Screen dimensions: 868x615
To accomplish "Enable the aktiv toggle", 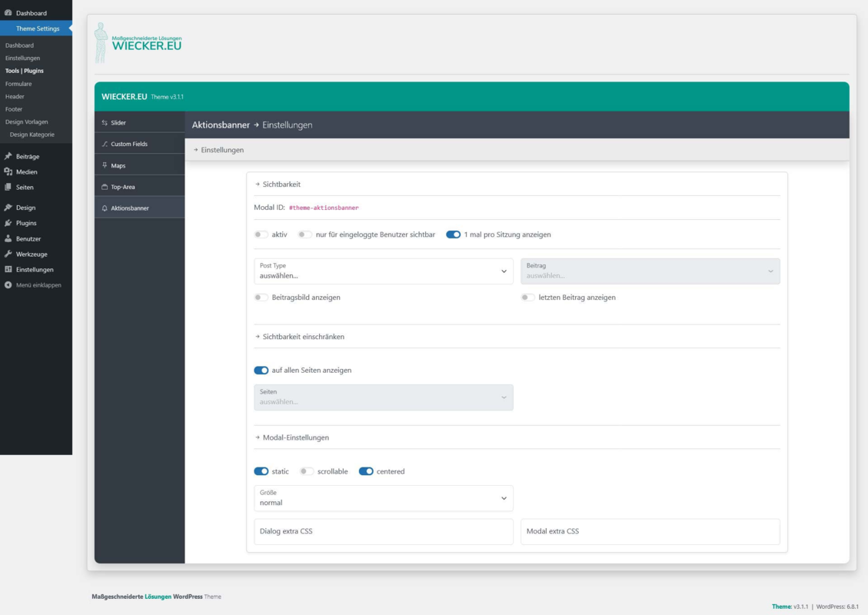I will click(261, 234).
